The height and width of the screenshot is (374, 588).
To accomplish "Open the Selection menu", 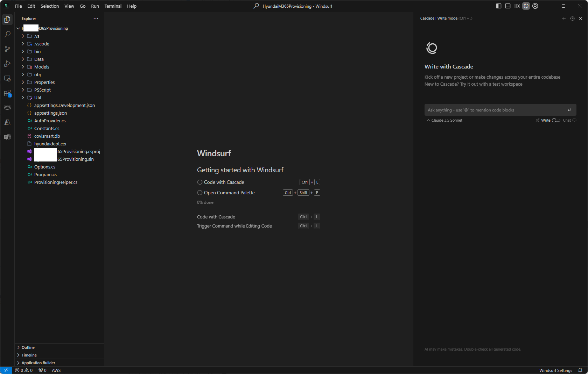I will click(50, 6).
